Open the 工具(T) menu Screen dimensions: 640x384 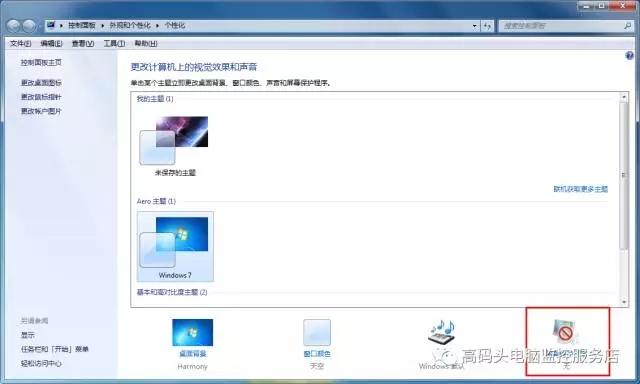[114, 43]
